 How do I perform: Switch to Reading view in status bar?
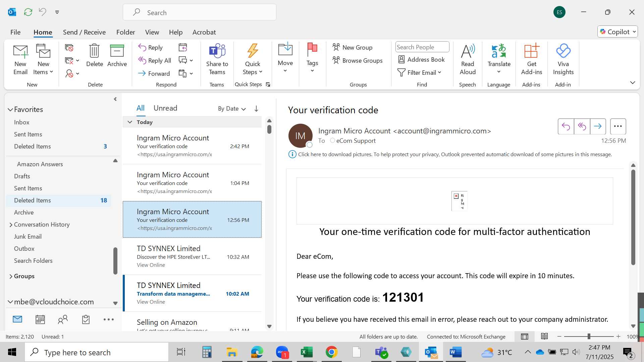click(x=544, y=337)
